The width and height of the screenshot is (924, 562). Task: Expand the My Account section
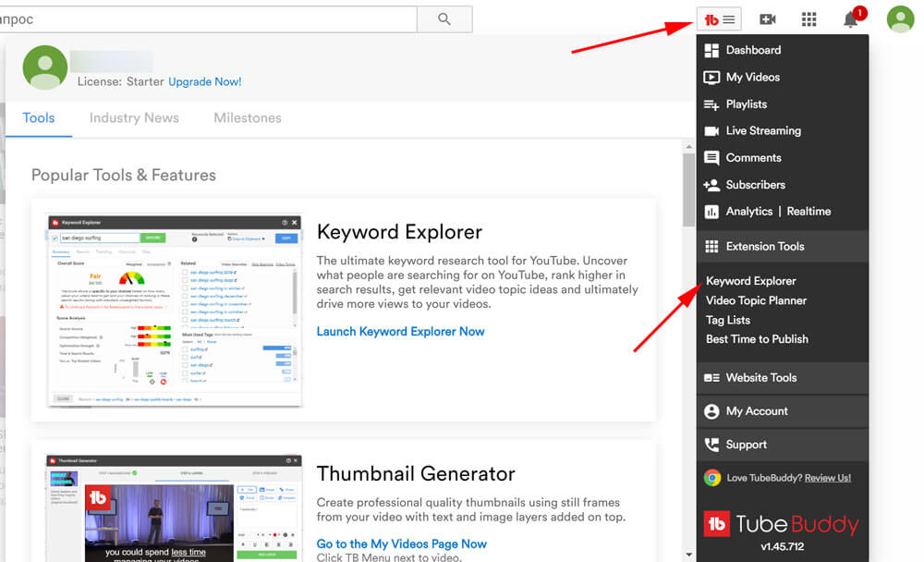click(x=756, y=410)
